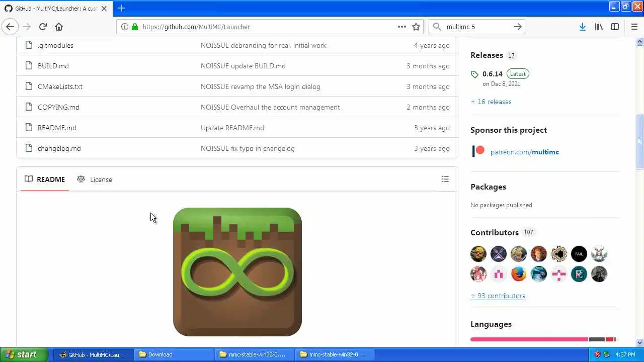Bookmark this page with the star icon
644x362 pixels.
[416, 27]
